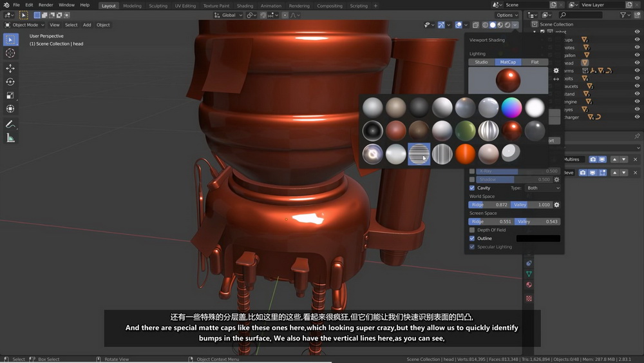Adjust the Screen Space Valley slider
This screenshot has width=644, height=363.
click(537, 222)
